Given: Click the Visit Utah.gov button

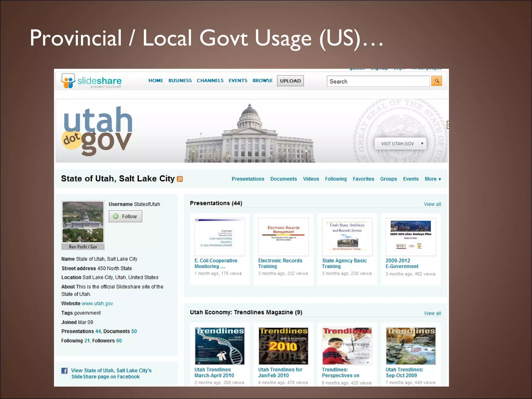Looking at the screenshot, I should pos(397,144).
